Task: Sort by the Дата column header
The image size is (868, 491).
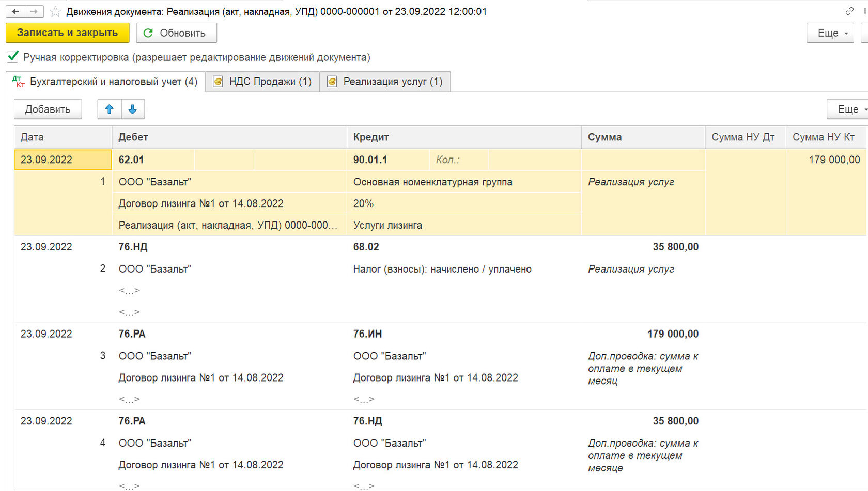Action: (63, 137)
